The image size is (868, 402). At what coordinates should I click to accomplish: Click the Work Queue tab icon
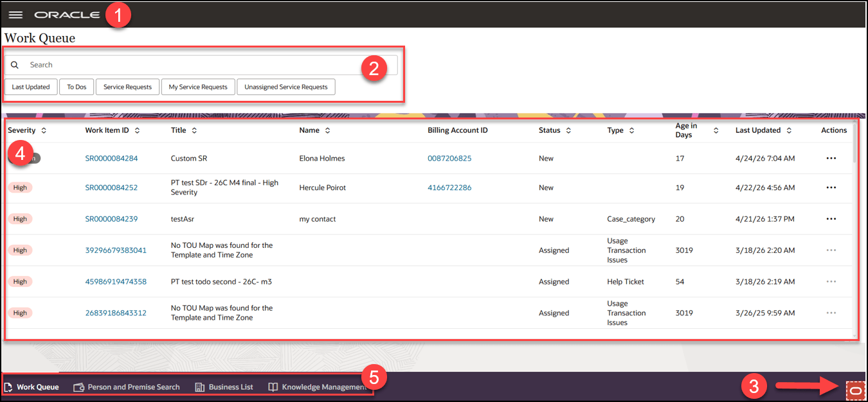click(x=8, y=387)
